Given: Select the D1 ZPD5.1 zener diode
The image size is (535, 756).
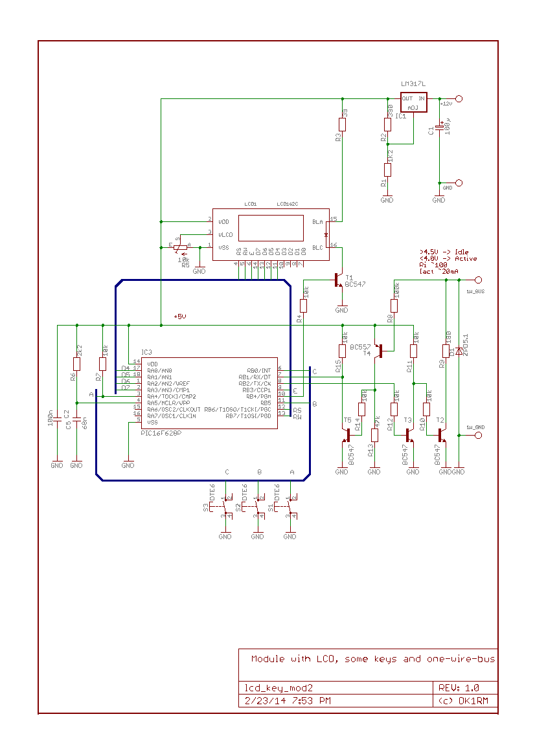Looking at the screenshot, I should [459, 351].
